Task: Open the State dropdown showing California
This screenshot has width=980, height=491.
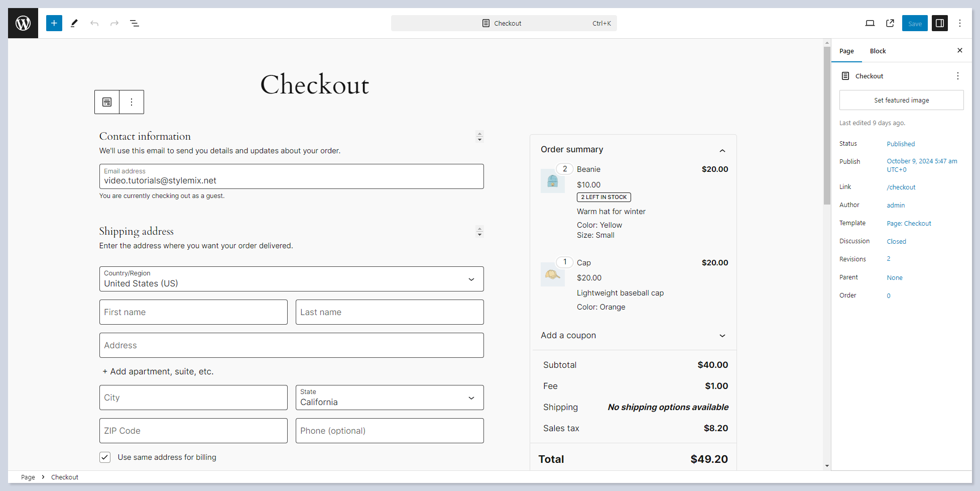Action: pyautogui.click(x=389, y=398)
